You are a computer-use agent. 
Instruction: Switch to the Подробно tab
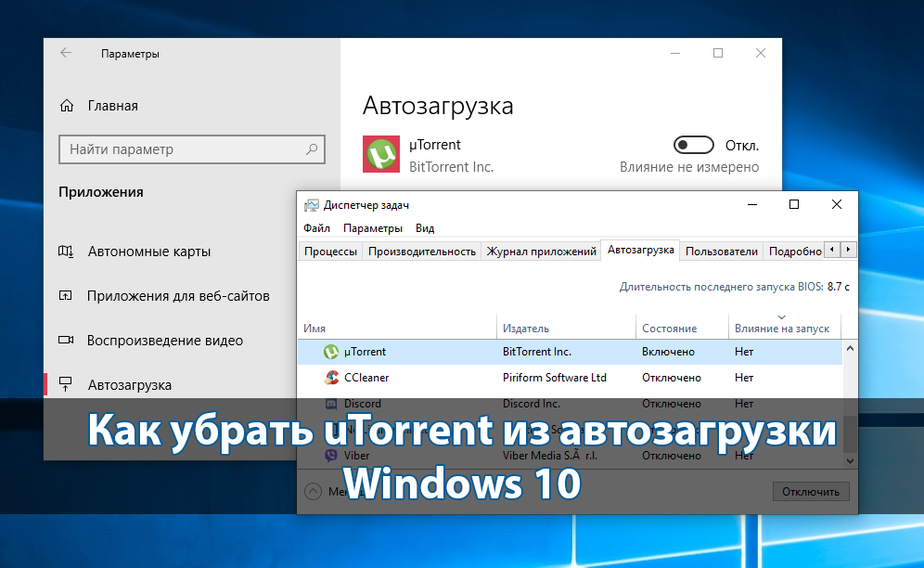click(794, 252)
